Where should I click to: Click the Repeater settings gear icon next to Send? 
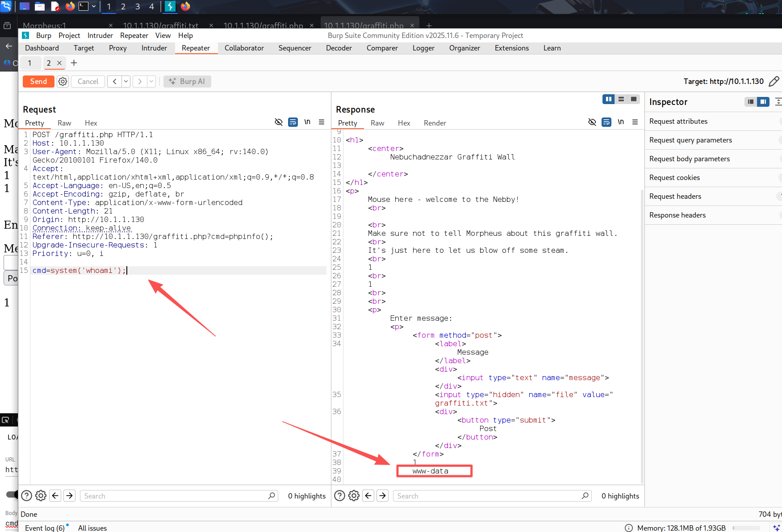coord(63,81)
